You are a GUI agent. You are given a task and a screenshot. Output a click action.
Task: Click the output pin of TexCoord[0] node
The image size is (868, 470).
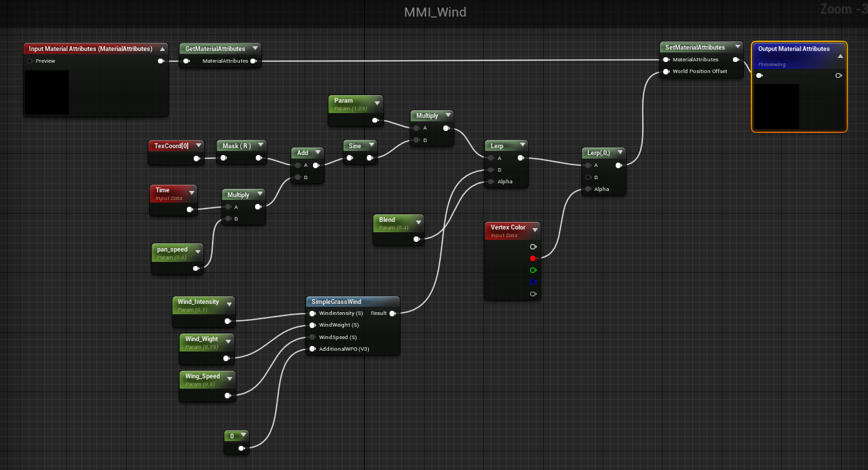197,158
